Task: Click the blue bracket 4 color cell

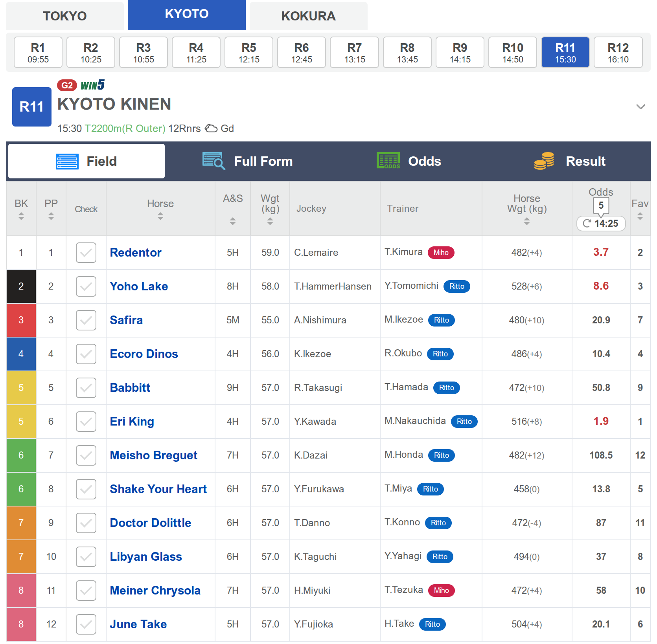Action: click(21, 354)
